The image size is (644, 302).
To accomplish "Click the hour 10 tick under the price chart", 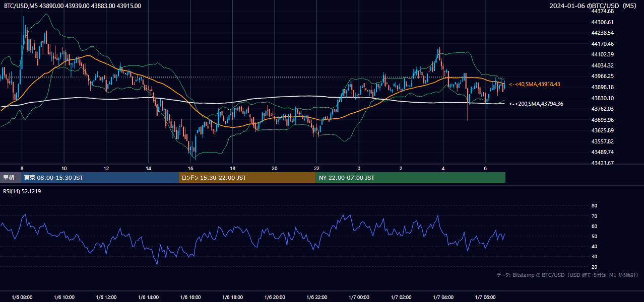I will [x=64, y=168].
